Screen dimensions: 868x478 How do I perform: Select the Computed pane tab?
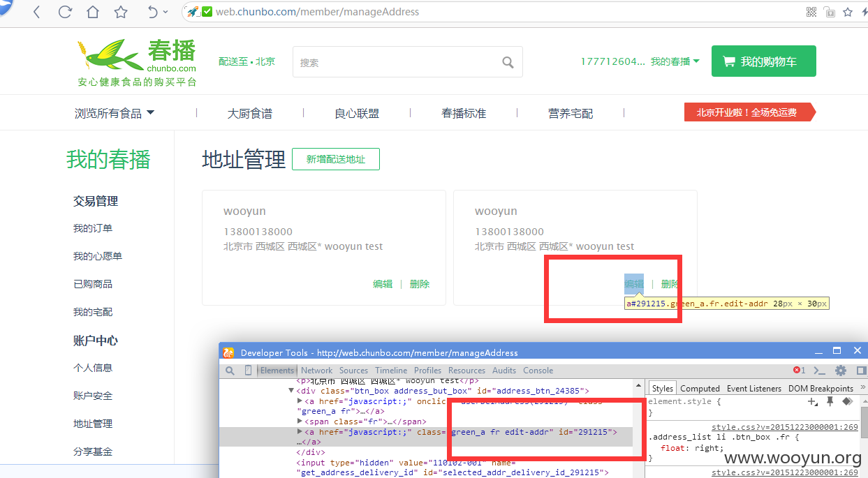pos(700,388)
